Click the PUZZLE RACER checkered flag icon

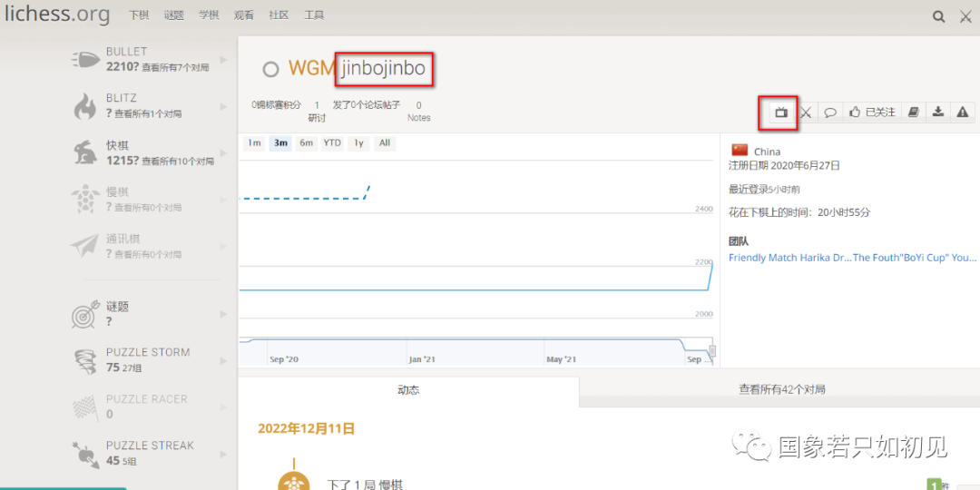click(85, 407)
